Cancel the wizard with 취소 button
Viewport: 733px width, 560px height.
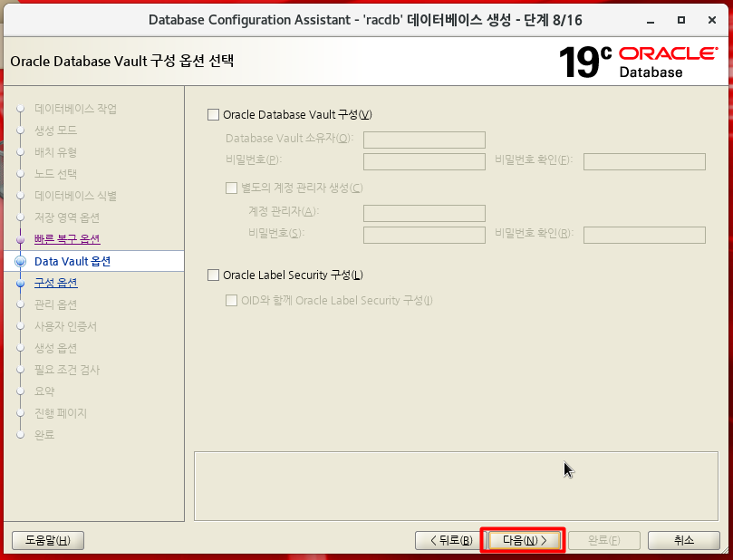click(x=684, y=540)
